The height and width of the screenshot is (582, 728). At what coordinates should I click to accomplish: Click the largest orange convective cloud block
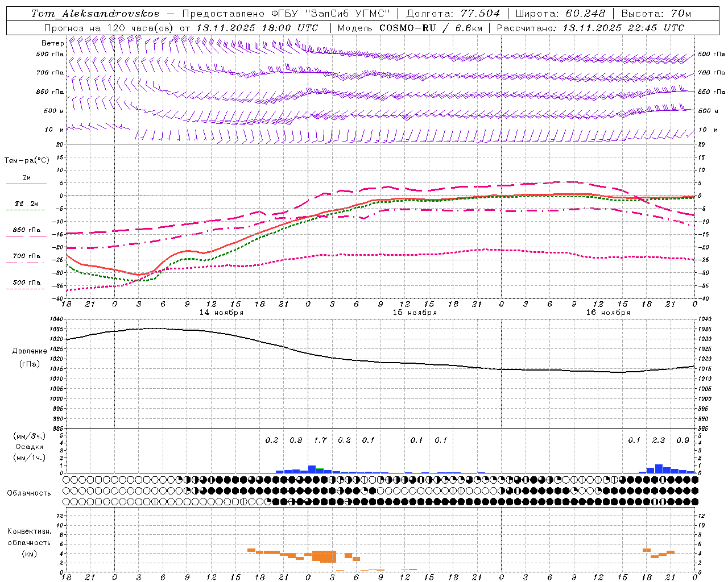(x=324, y=556)
